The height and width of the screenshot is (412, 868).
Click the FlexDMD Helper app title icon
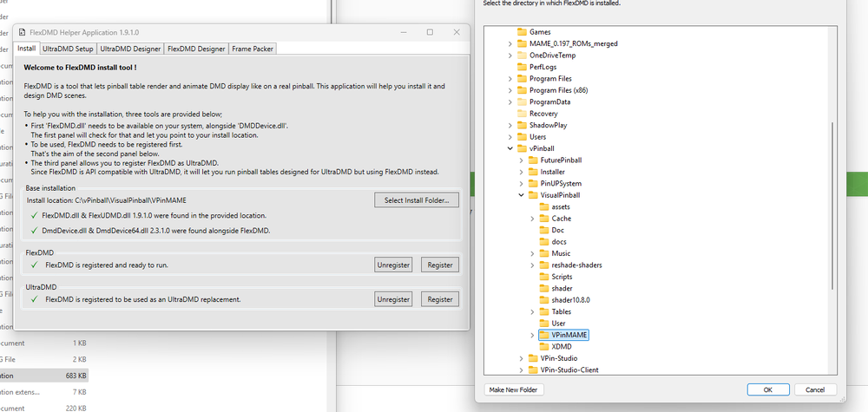click(x=22, y=33)
